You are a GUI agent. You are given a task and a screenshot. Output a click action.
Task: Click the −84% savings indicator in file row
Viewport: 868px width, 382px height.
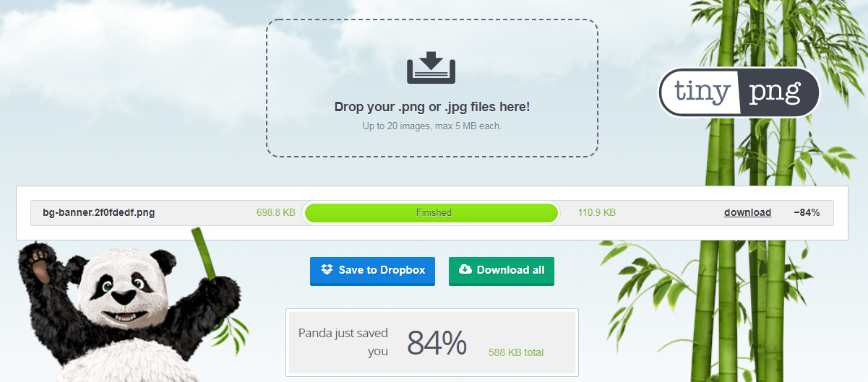point(807,212)
